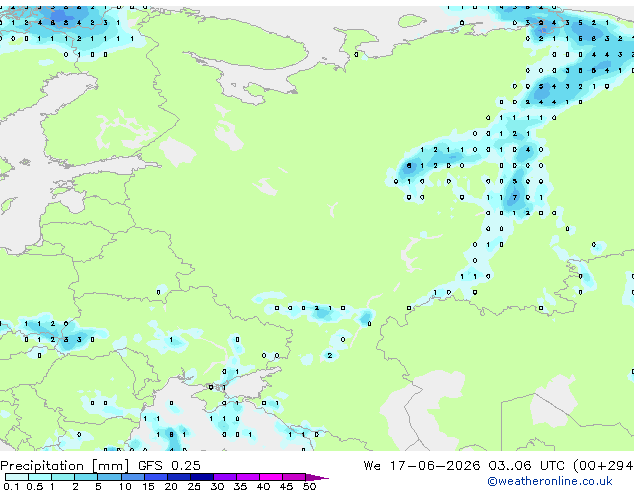Click the '50' legend scale label
The height and width of the screenshot is (490, 634).
309,486
